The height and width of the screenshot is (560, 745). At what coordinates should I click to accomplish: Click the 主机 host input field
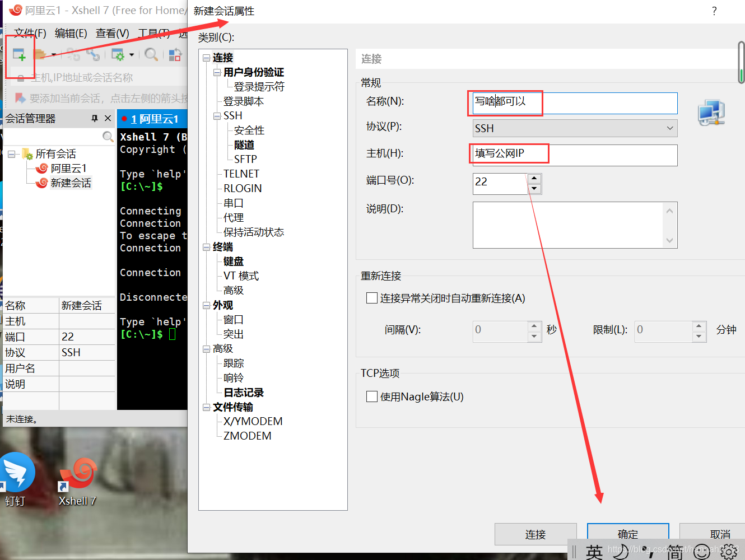click(575, 155)
